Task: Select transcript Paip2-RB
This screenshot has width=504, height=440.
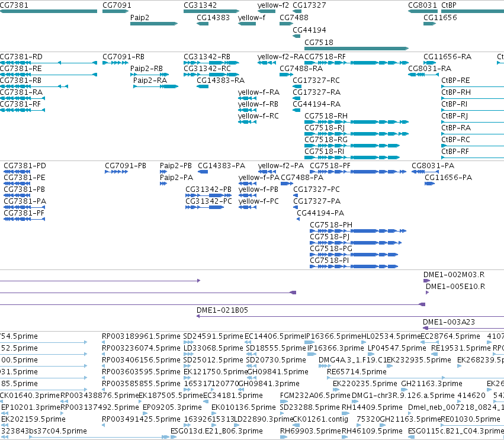Action: (x=146, y=69)
